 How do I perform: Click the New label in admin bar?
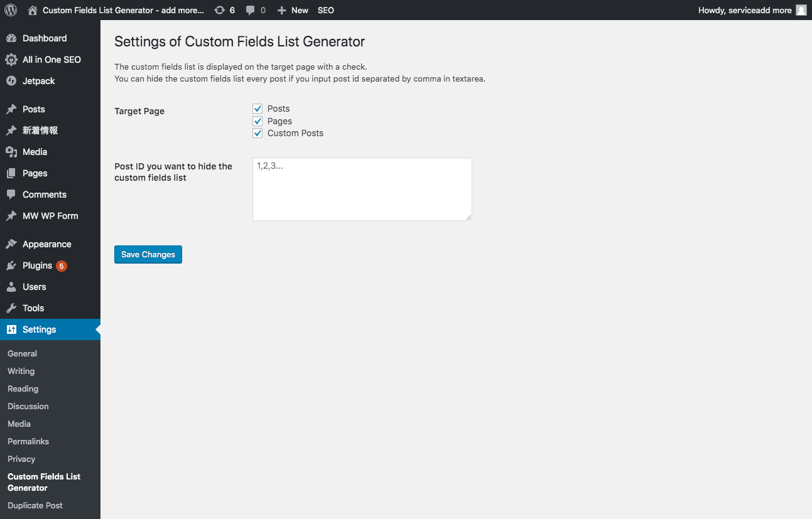300,10
